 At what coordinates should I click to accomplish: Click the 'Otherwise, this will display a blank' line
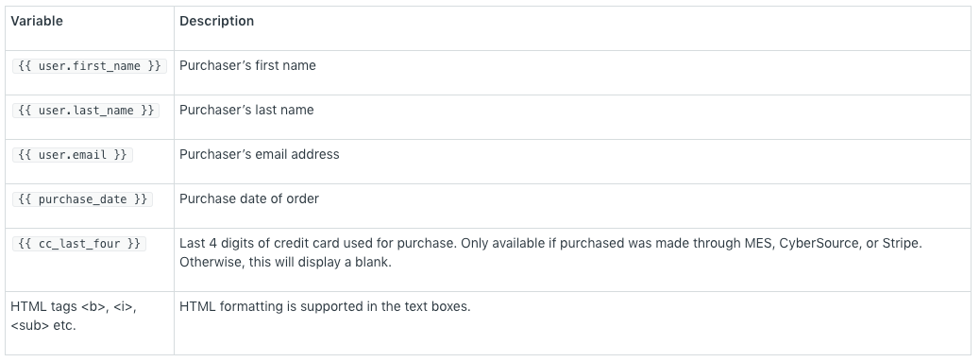[286, 262]
